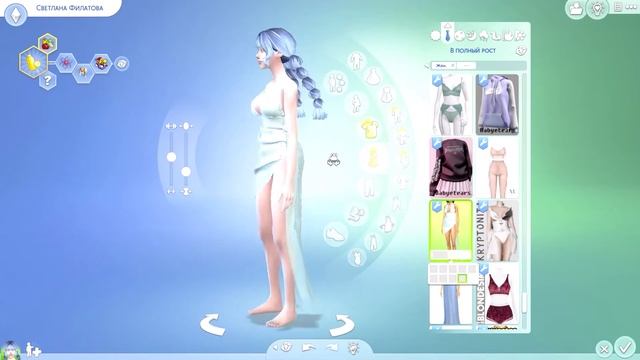Screen dimensions: 640x360
Task: Adjust the body fat slider handle
Action: pos(186,171)
